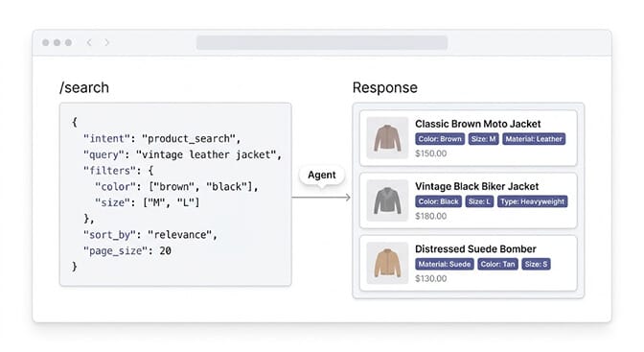Click the Material: Suede tag
This screenshot has width=644, height=352.
(445, 264)
